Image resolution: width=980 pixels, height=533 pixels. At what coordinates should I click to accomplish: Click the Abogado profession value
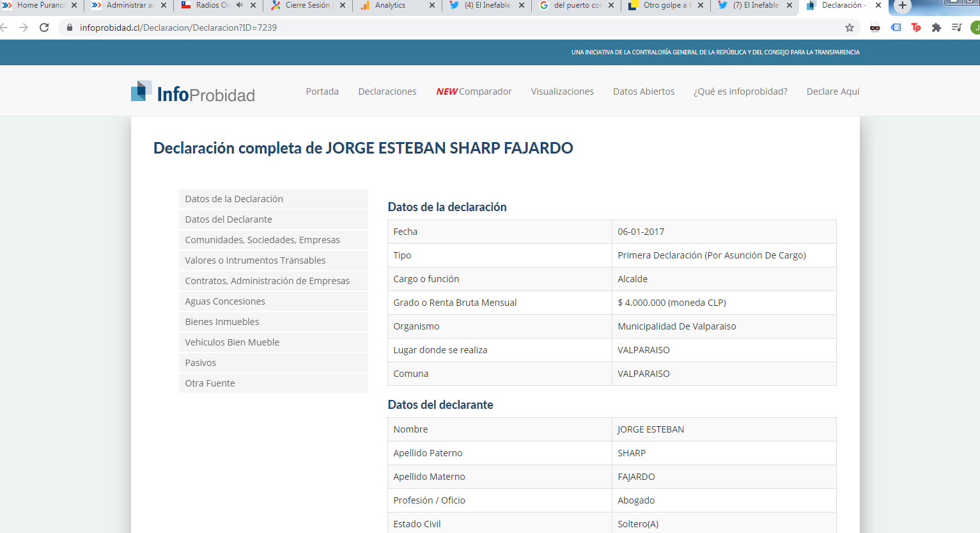coord(636,500)
